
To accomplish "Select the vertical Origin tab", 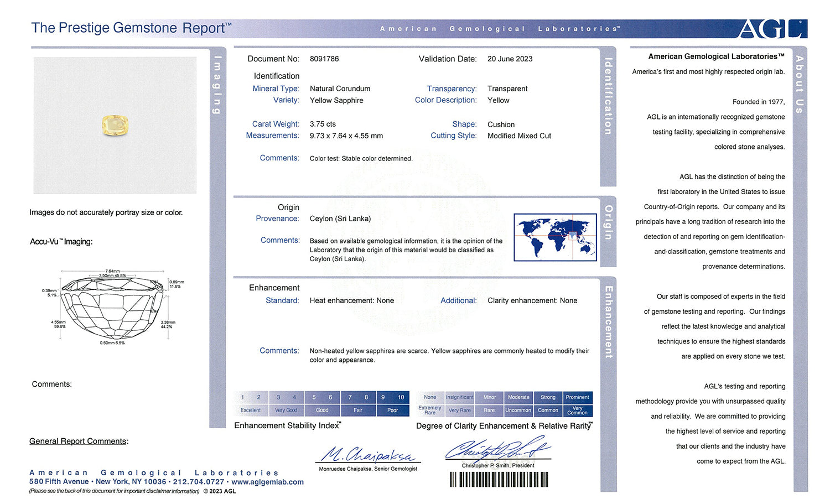I will pyautogui.click(x=608, y=223).
